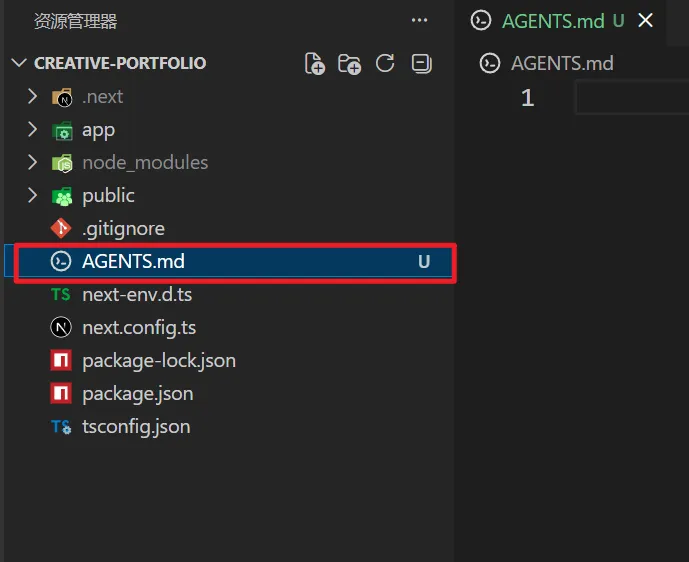The height and width of the screenshot is (562, 689).
Task: Refresh the Explorer with the refresh icon
Action: [385, 63]
